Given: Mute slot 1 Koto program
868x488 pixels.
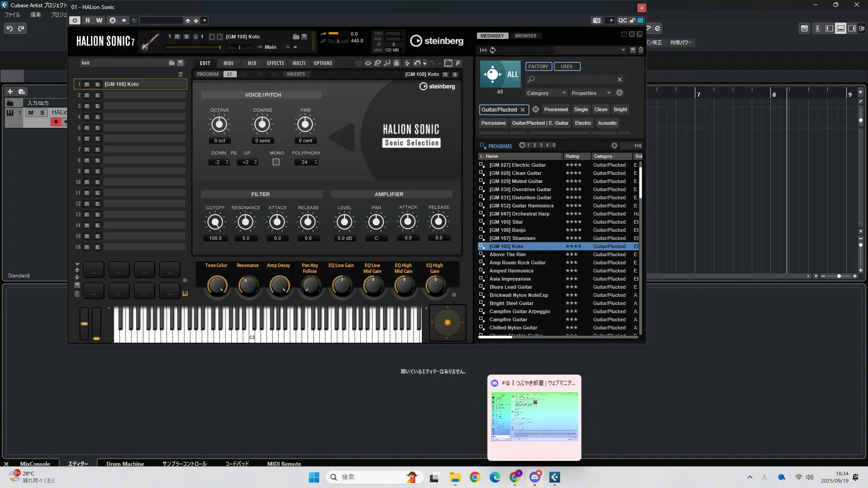Looking at the screenshot, I should [x=87, y=84].
